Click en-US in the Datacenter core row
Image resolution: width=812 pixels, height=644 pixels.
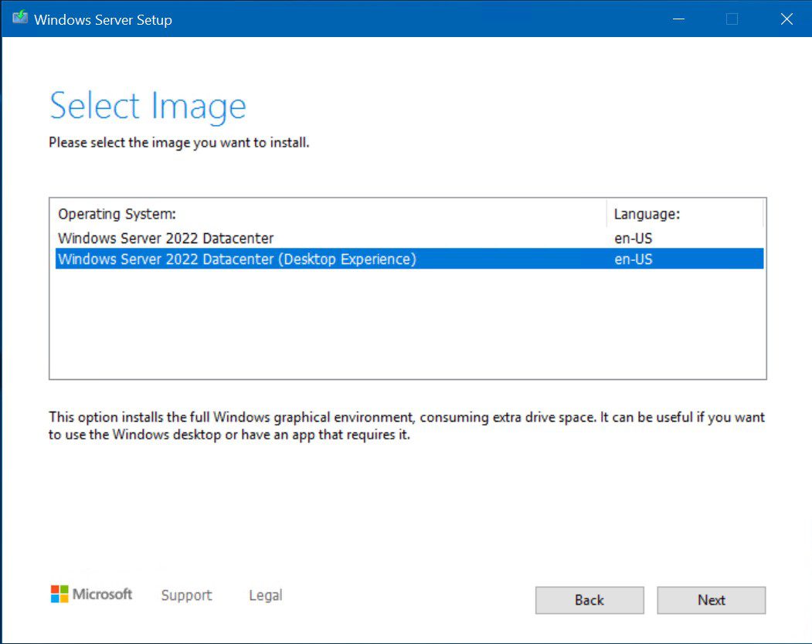click(x=633, y=238)
